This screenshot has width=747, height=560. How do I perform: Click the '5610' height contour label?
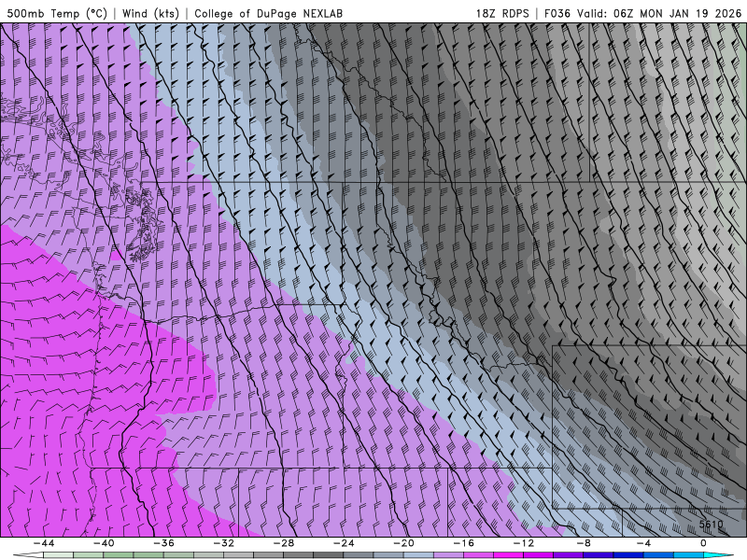click(711, 525)
